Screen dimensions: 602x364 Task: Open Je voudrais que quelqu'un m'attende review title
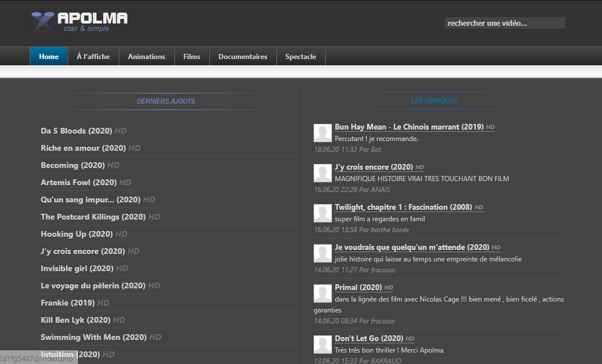point(412,247)
